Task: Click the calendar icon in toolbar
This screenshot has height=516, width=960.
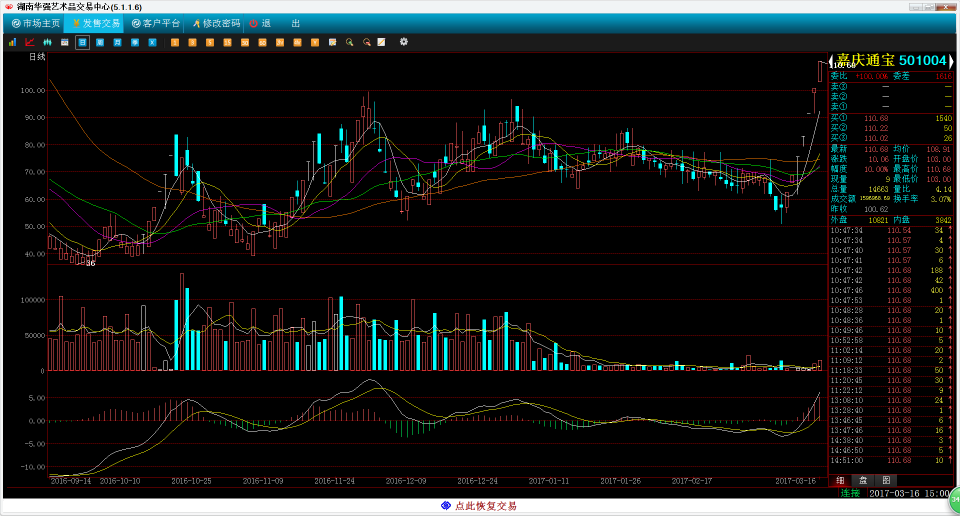Action: click(64, 42)
